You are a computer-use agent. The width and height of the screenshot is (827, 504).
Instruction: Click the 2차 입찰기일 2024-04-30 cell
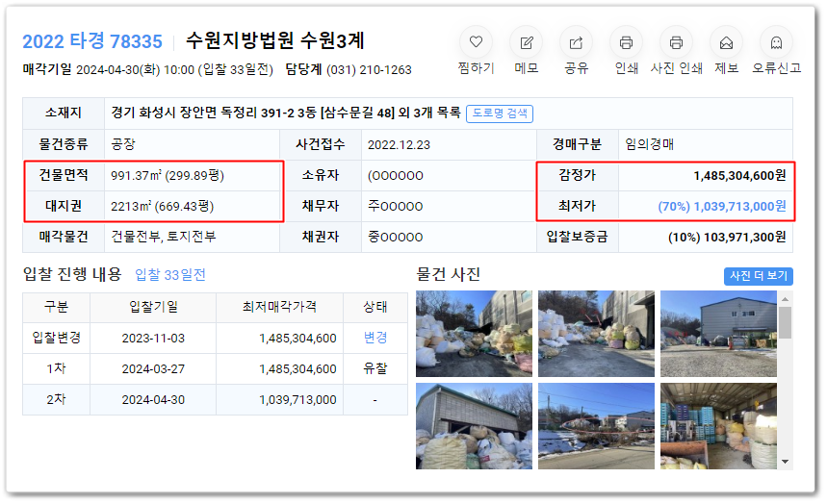pos(153,400)
